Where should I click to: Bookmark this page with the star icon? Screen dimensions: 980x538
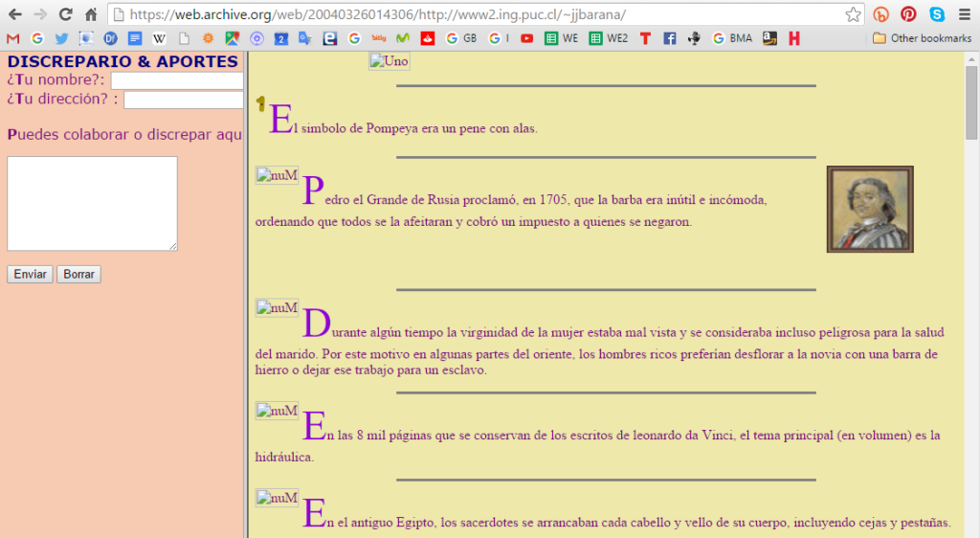click(x=853, y=14)
